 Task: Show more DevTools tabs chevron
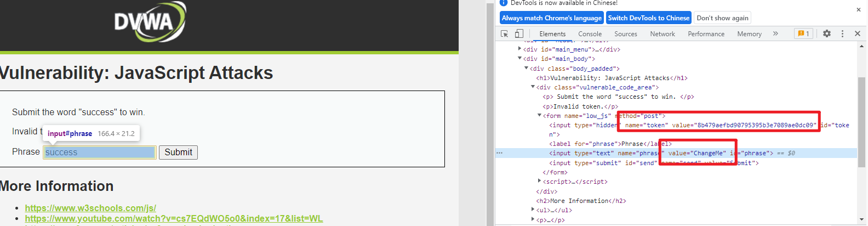[x=775, y=33]
